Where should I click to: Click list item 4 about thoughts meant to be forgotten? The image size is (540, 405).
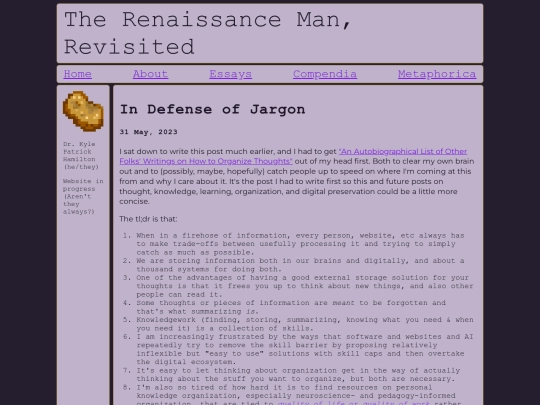click(x=291, y=307)
